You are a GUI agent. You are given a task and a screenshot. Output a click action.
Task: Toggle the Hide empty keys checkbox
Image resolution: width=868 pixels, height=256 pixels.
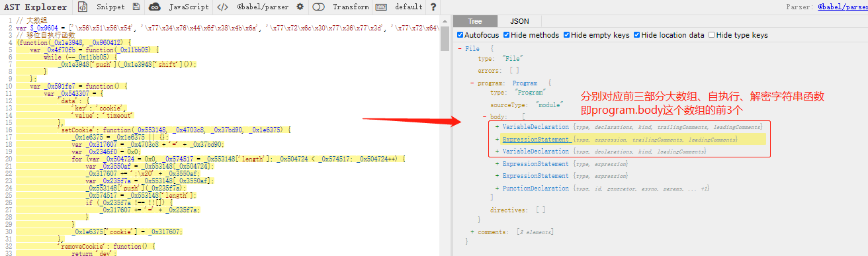click(567, 35)
